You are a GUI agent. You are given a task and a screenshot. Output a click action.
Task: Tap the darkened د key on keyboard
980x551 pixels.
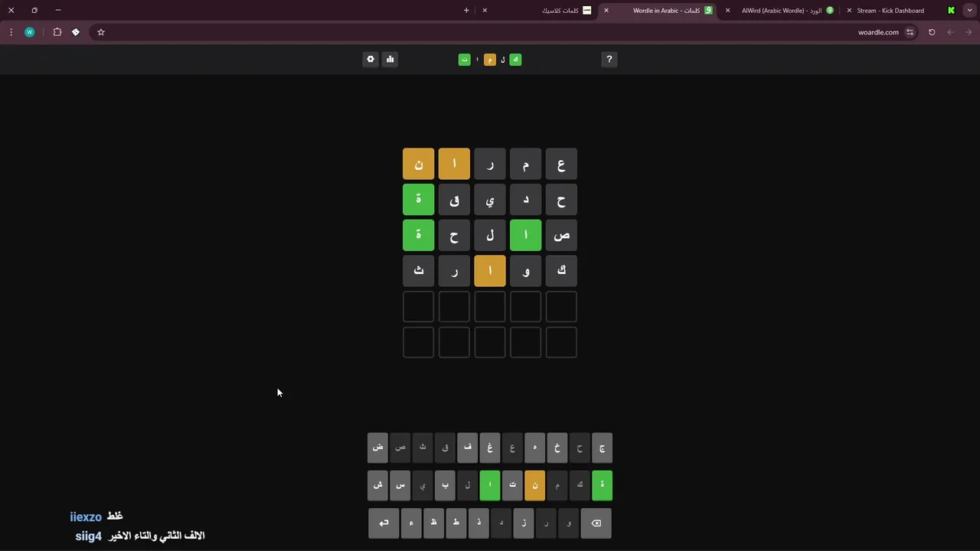click(x=501, y=523)
